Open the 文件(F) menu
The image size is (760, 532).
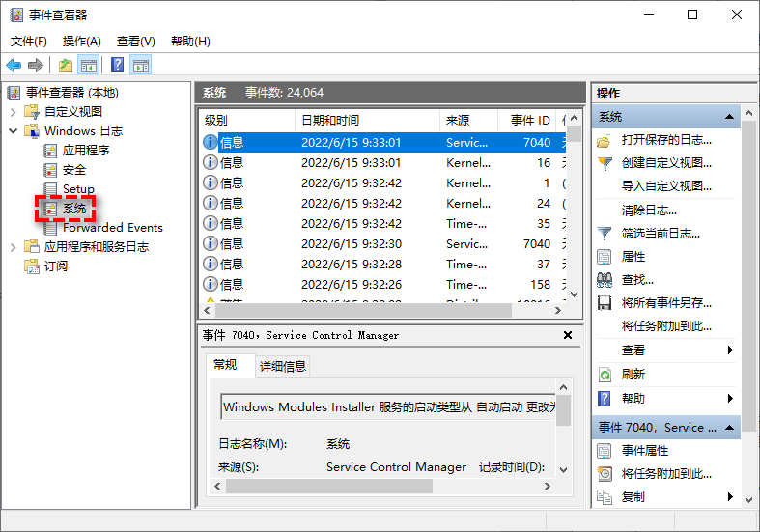click(29, 42)
